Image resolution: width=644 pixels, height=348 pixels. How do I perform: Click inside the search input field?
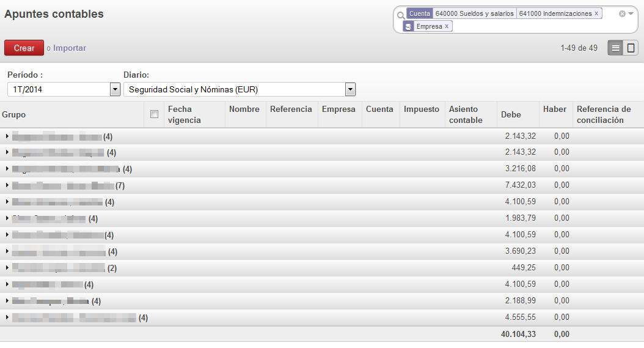[x=532, y=26]
